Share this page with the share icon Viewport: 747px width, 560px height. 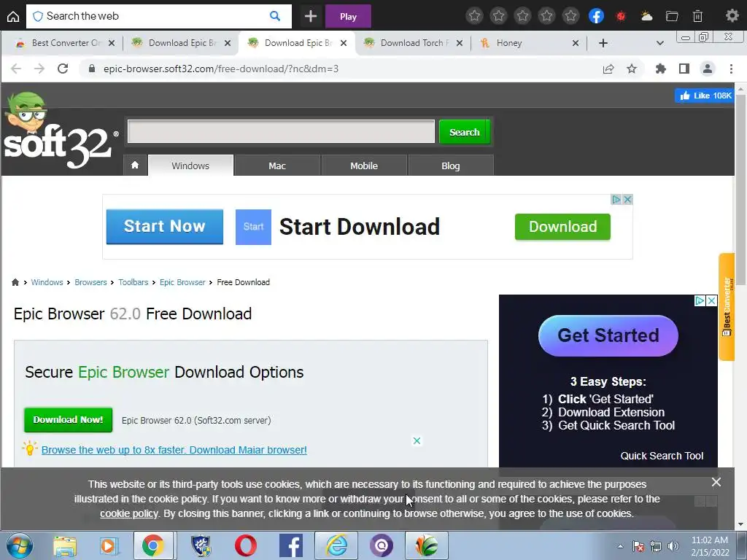608,69
